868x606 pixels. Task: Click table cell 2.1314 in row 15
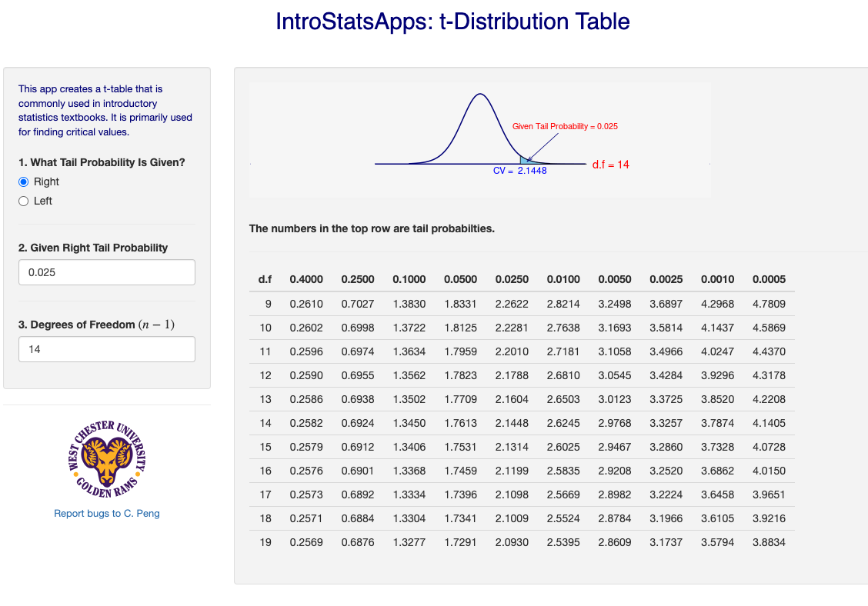pyautogui.click(x=512, y=447)
